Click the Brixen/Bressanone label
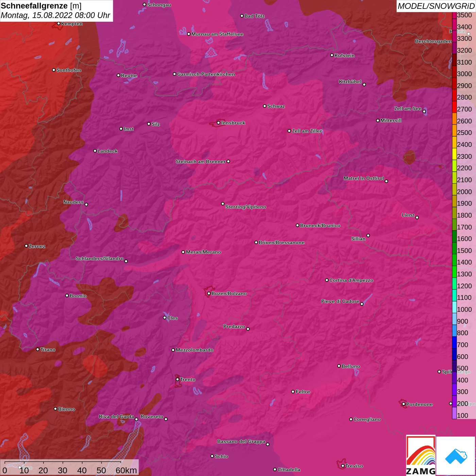The image size is (476, 476). coord(282,242)
